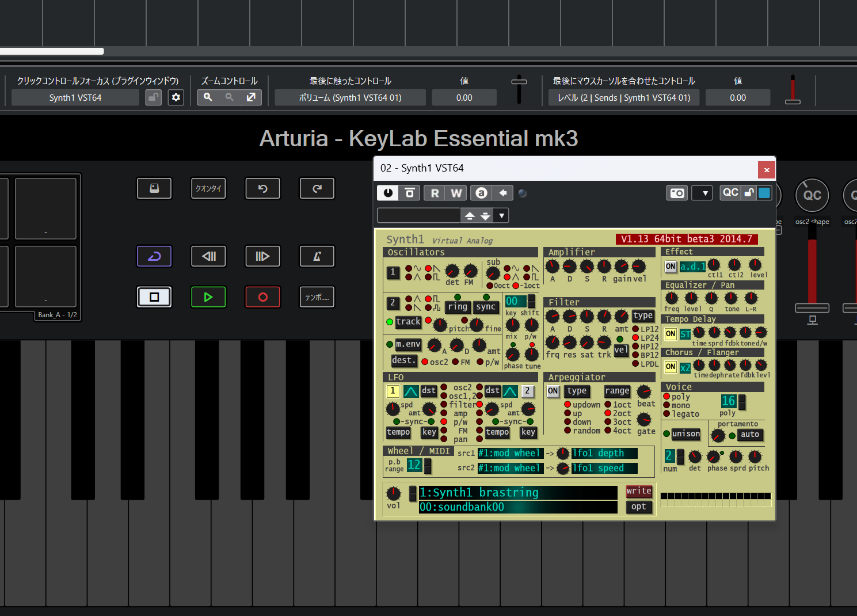Viewport: 857px width, 616px height.
Task: Click the レベル (2 | Sends | Synth1 VST64 01) field
Action: pyautogui.click(x=624, y=97)
